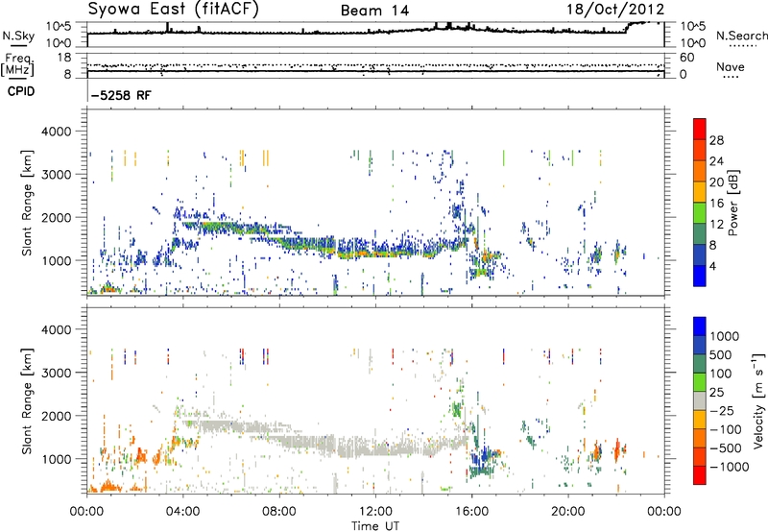
Task: Select the '-5258 RF' CPID value
Action: click(121, 95)
